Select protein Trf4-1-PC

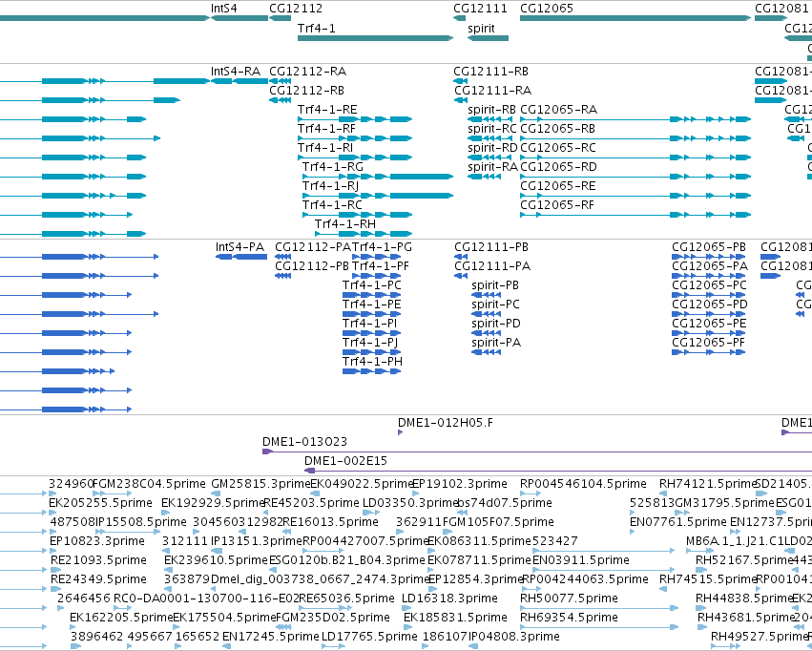pyautogui.click(x=372, y=295)
